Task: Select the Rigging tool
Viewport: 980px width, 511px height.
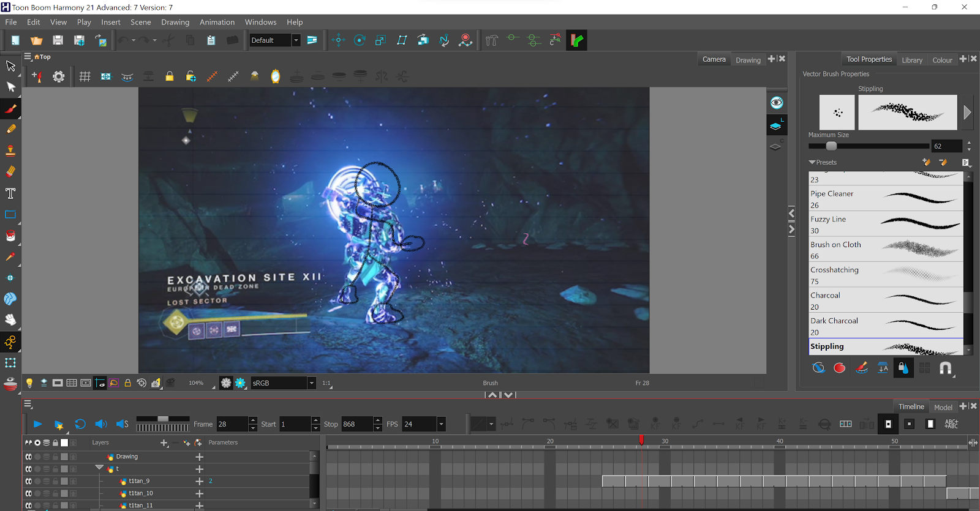Action: pyautogui.click(x=10, y=341)
